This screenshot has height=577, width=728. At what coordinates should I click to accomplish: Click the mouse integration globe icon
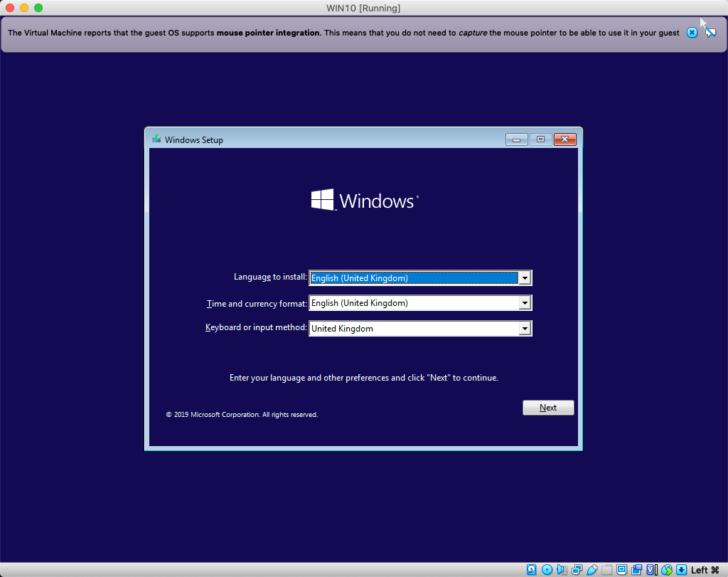coord(667,570)
